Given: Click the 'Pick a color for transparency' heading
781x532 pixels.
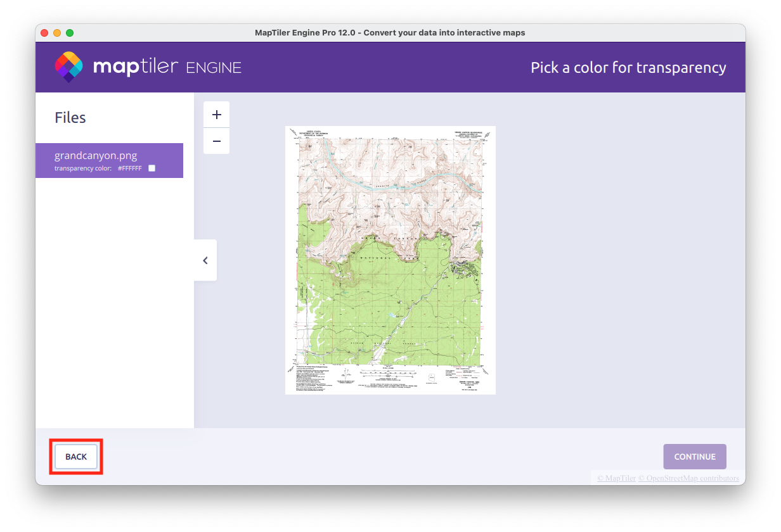Looking at the screenshot, I should 628,68.
